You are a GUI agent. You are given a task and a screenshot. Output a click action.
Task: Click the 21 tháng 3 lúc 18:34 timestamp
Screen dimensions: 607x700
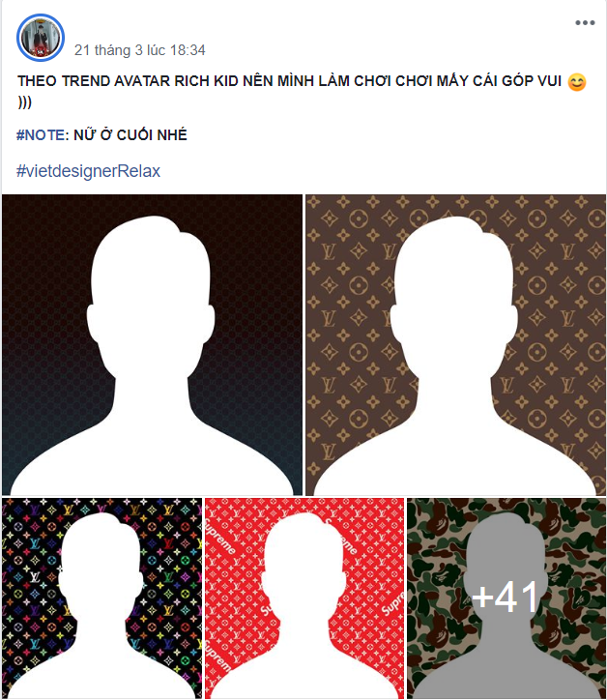140,50
